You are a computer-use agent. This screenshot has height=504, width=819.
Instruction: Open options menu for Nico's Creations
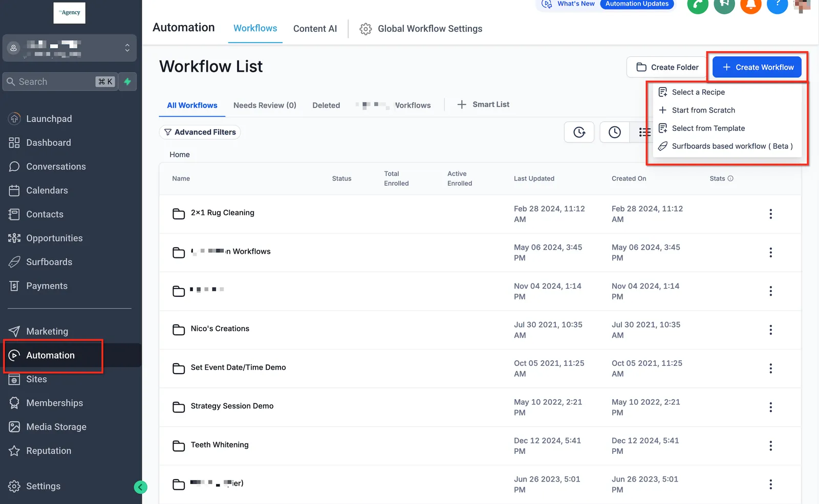pyautogui.click(x=770, y=330)
